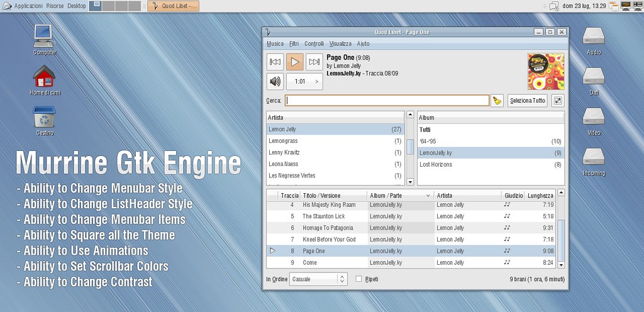Open the volume speaker control
644x312 pixels.
point(275,81)
